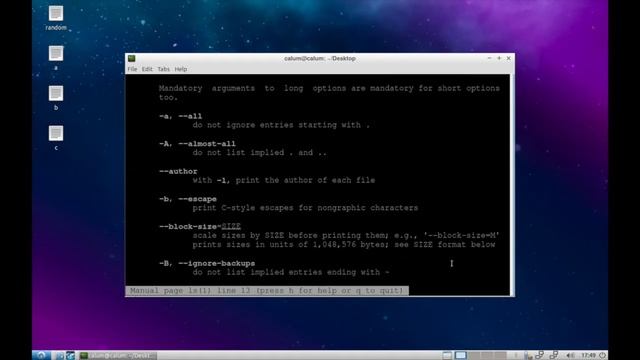Click the power button icon in the tray

(602, 356)
